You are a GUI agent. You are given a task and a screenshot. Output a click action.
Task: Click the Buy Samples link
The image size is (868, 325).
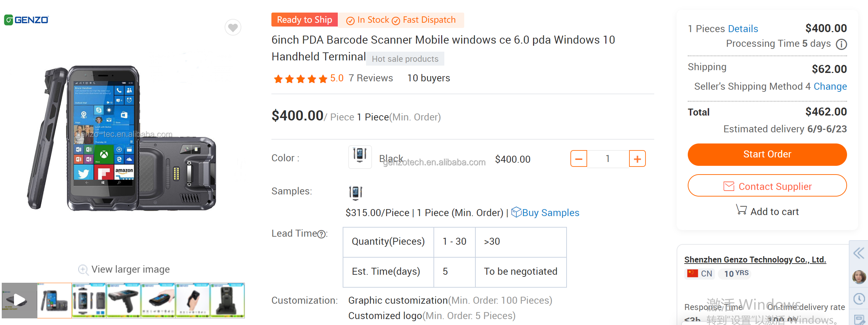(550, 213)
